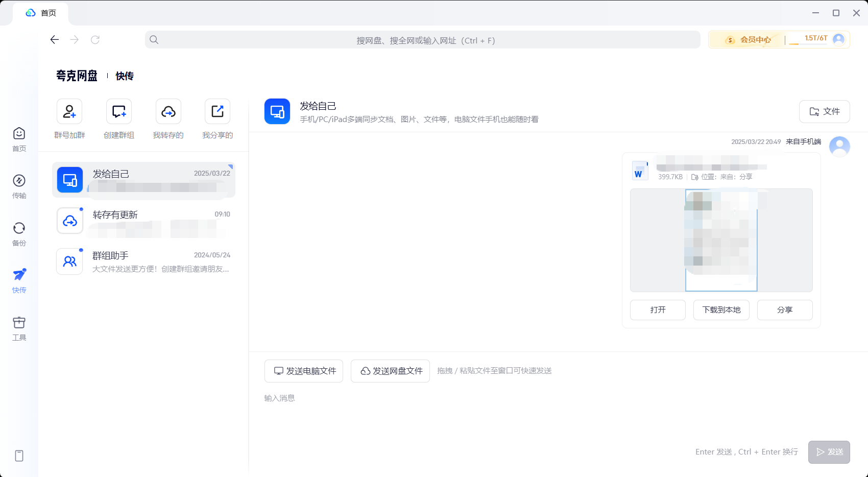Click the user avatar in top bar

[x=838, y=39]
